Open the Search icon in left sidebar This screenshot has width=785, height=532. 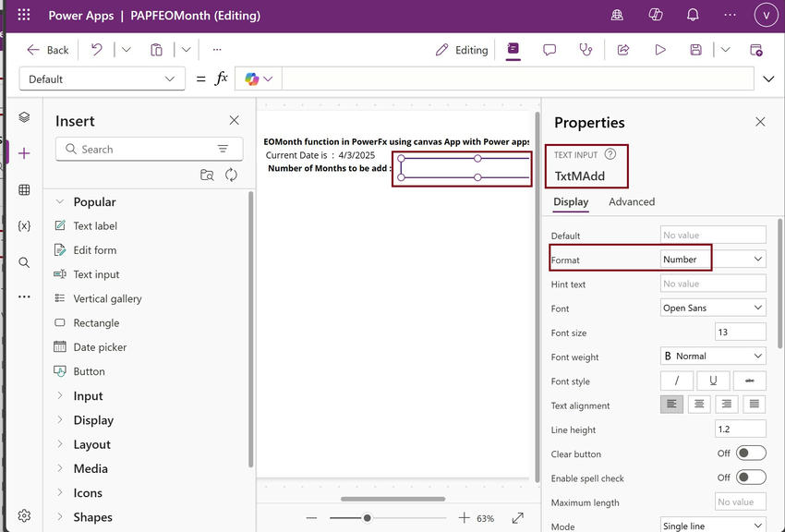coord(24,262)
